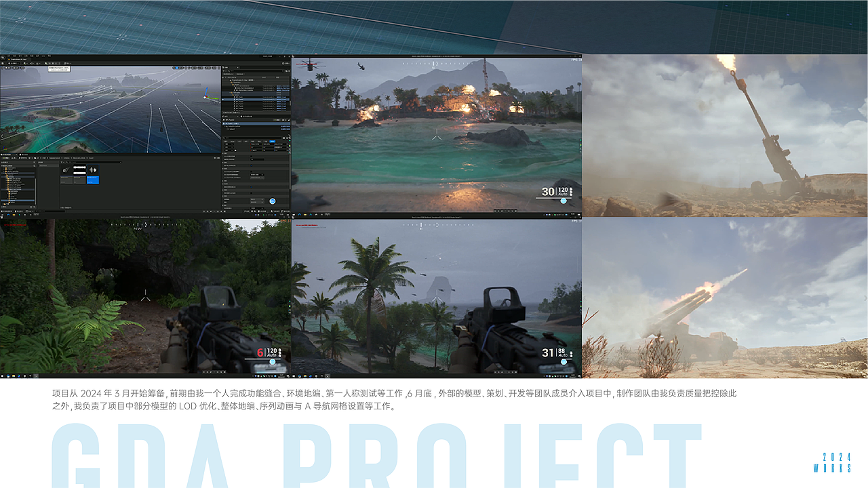Select the highlighted actor row in the outliner
Image resolution: width=868 pixels, height=488 pixels.
point(255,100)
